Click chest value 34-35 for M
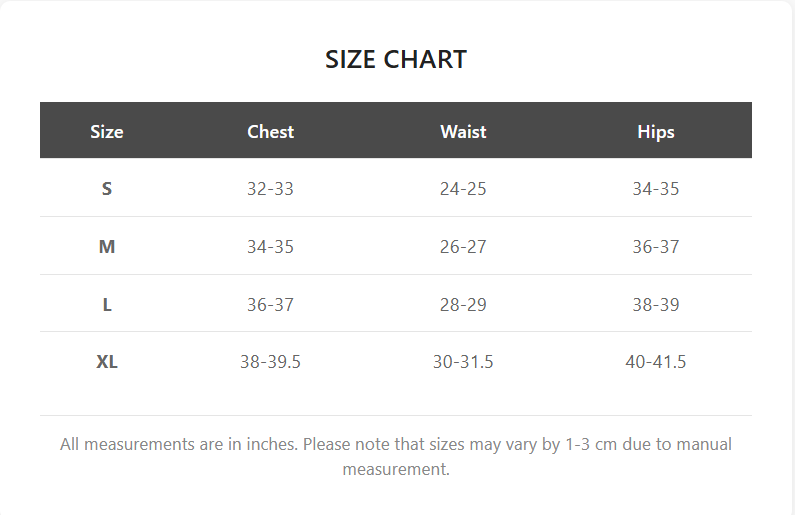 [270, 246]
